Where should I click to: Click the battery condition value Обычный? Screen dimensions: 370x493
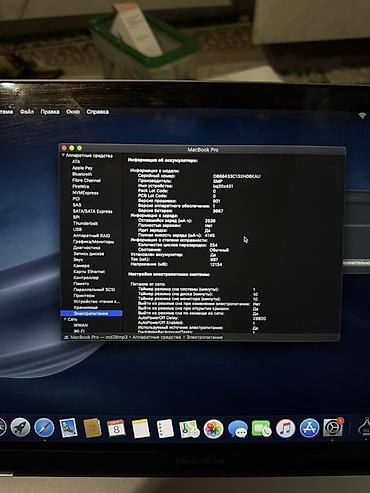(219, 250)
